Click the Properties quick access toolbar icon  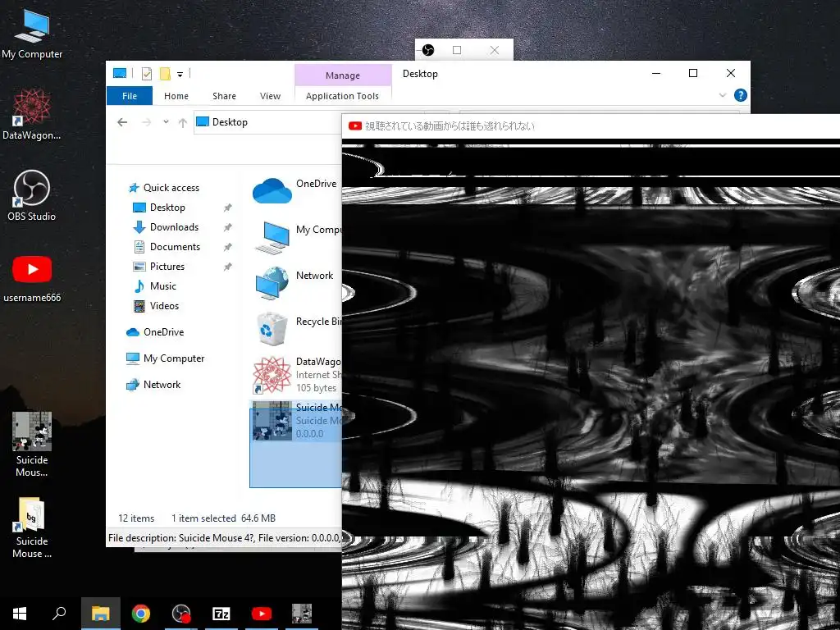(146, 74)
